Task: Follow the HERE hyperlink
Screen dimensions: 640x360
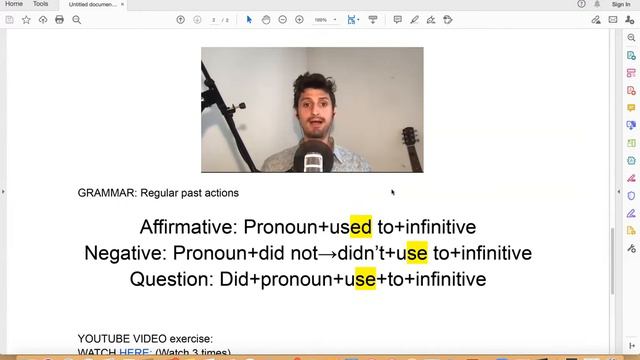Action: point(136,352)
